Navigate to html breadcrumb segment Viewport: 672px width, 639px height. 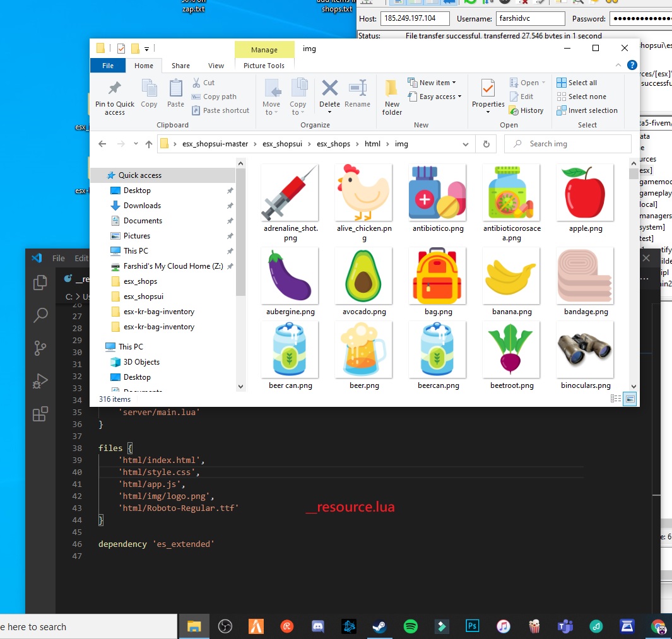[x=372, y=144]
